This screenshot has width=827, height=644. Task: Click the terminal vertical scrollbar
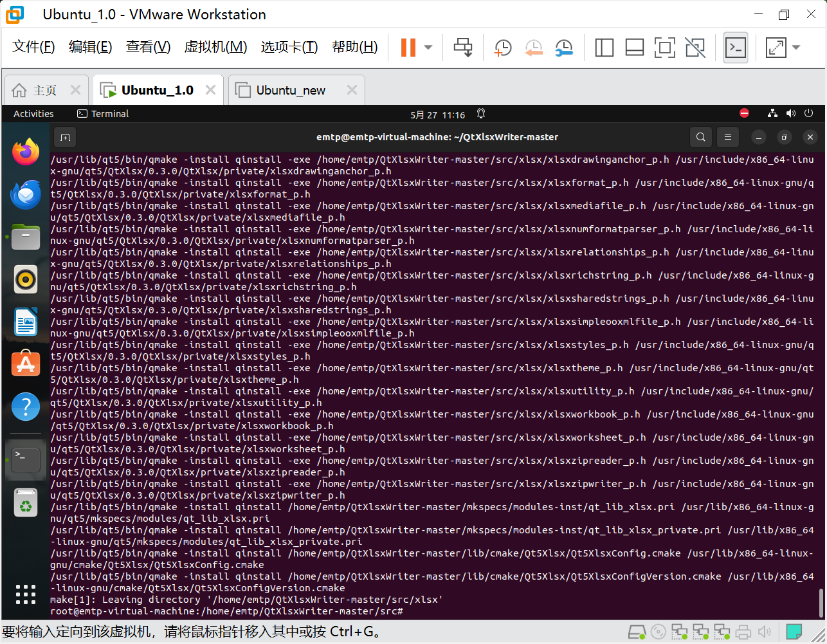click(x=821, y=603)
